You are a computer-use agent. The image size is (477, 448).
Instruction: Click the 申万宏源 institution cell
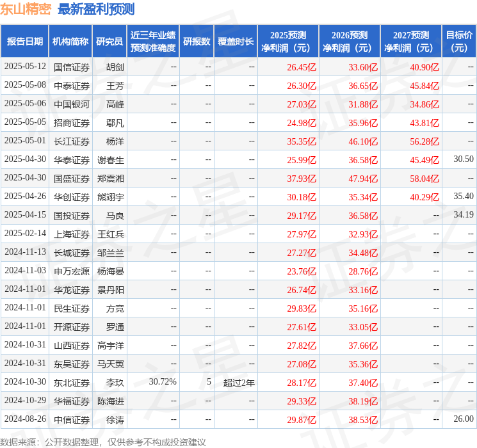pos(72,271)
